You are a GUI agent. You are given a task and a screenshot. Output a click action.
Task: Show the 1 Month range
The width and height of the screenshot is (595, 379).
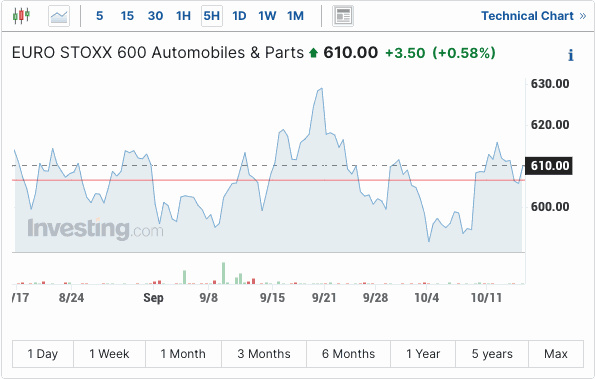click(183, 354)
